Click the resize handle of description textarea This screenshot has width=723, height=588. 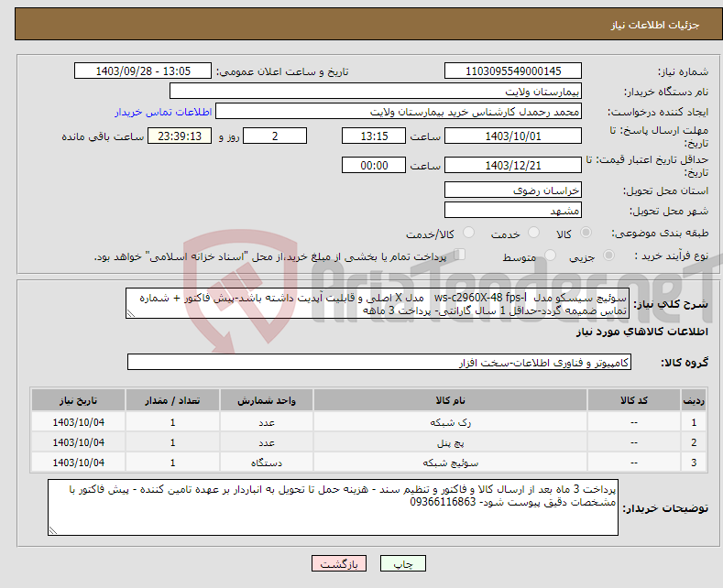click(x=131, y=314)
